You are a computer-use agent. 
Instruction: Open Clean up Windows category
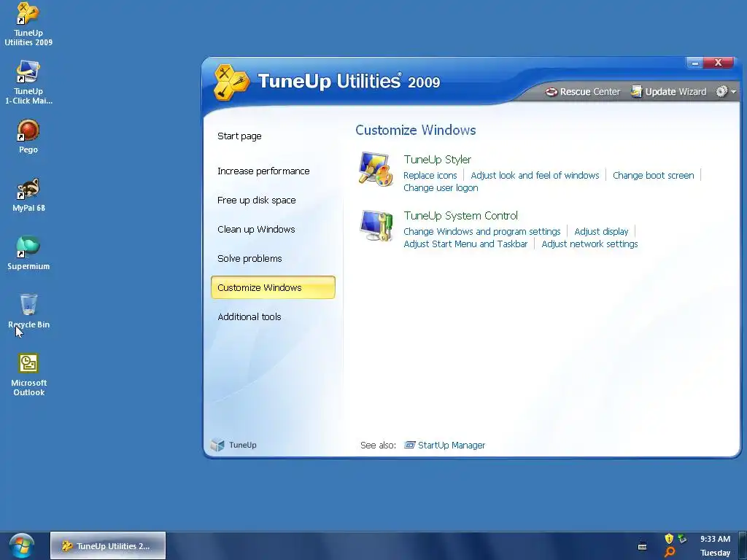click(256, 229)
